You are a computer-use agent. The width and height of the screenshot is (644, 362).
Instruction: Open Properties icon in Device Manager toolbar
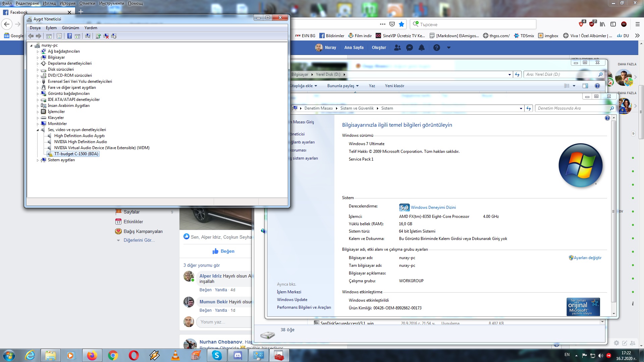tap(59, 36)
